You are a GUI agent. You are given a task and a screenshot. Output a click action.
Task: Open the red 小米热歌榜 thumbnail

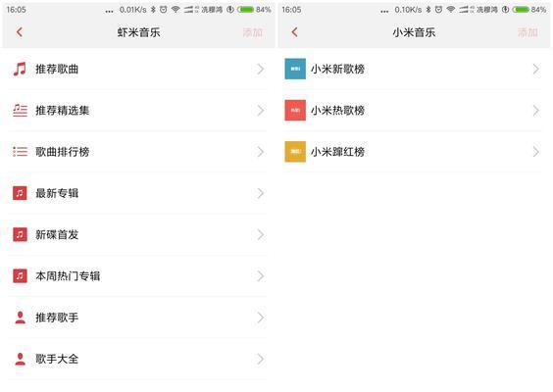[x=295, y=111]
